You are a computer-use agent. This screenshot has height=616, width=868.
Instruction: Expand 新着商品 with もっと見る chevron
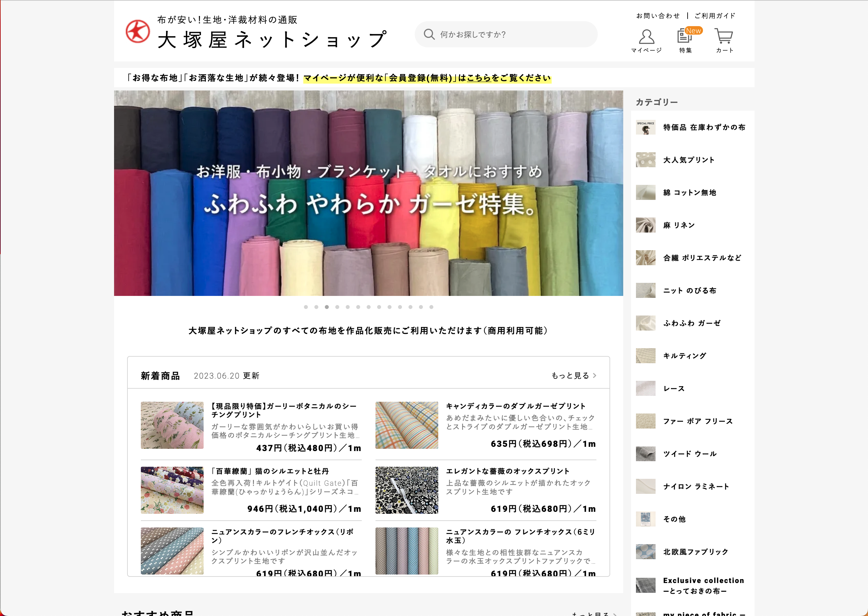[594, 376]
